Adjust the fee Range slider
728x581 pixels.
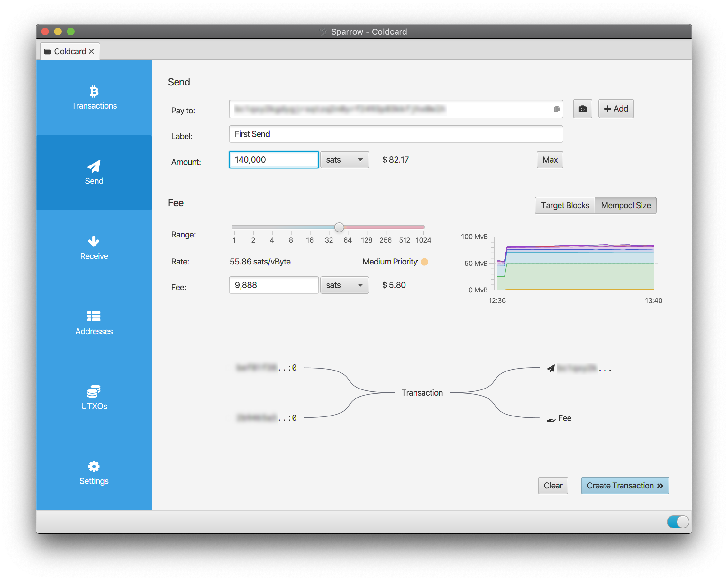[339, 227]
